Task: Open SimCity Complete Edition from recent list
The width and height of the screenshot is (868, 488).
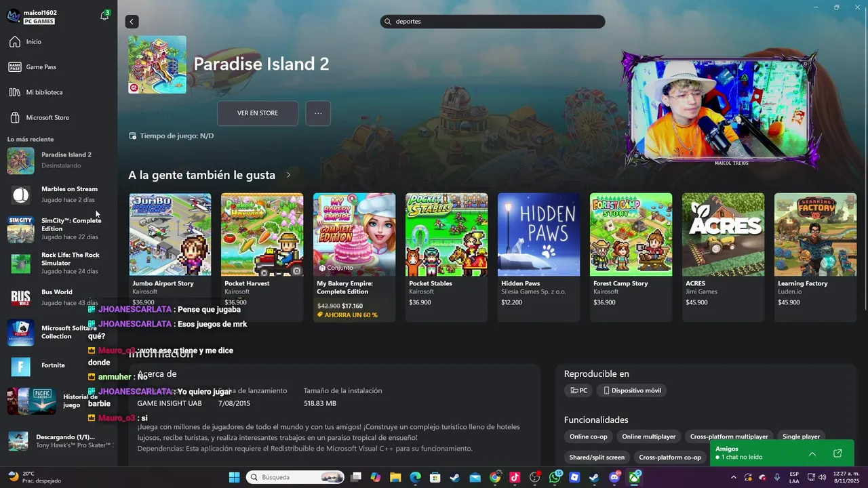Action: point(58,229)
